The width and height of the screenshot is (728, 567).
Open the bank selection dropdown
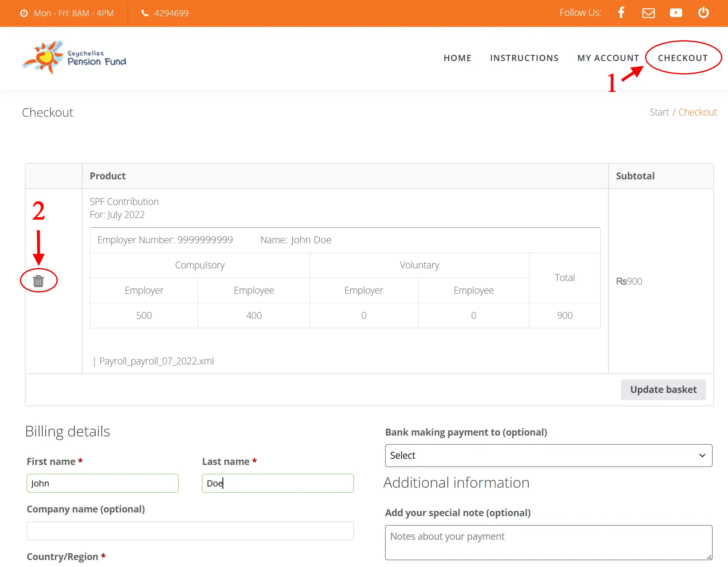point(548,456)
